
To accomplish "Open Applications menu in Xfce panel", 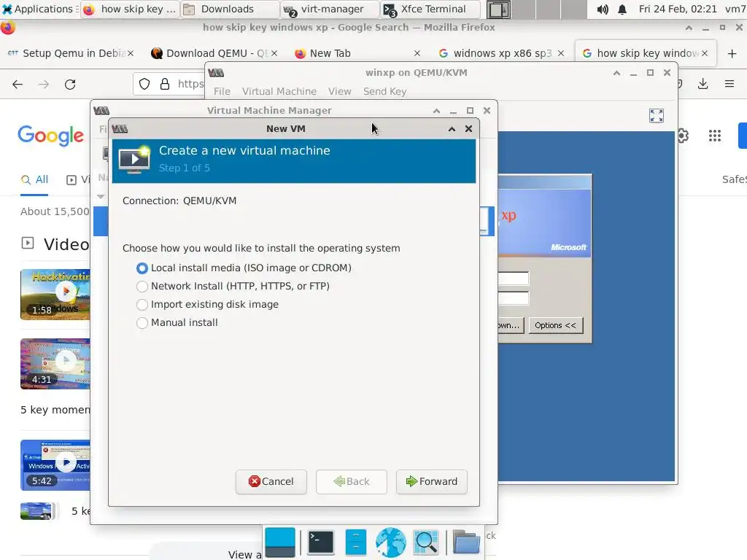I will [x=39, y=9].
